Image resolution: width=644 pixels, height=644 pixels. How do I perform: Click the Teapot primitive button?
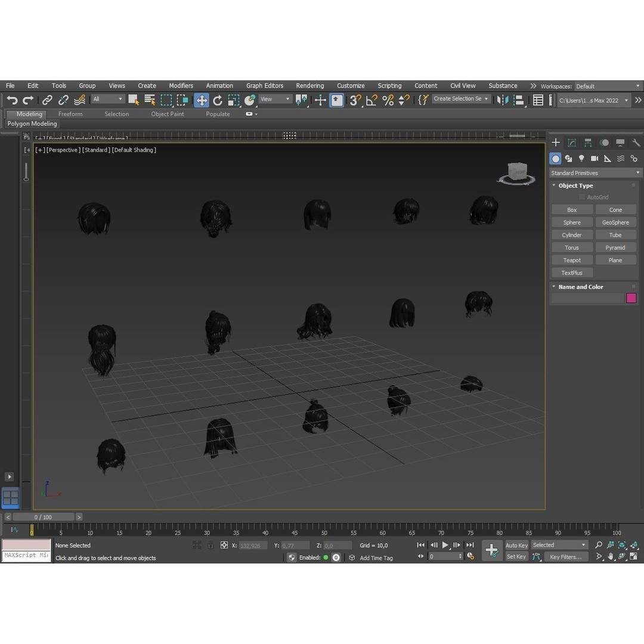[x=572, y=260]
